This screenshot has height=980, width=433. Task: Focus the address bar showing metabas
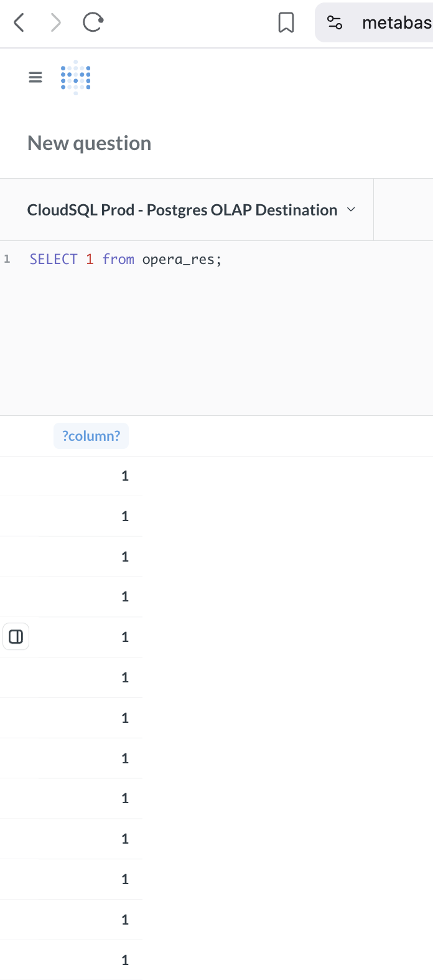396,23
